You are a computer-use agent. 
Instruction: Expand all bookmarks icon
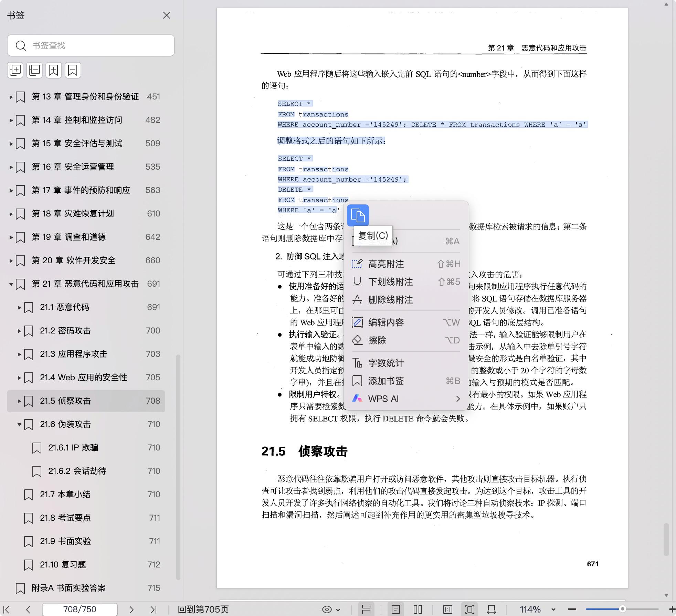(x=15, y=70)
